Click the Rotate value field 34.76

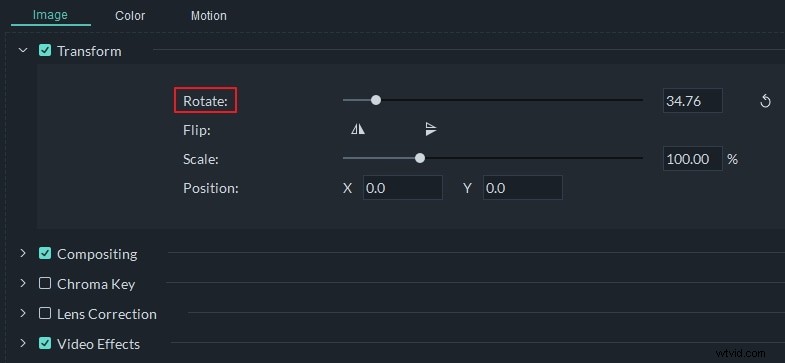(693, 101)
